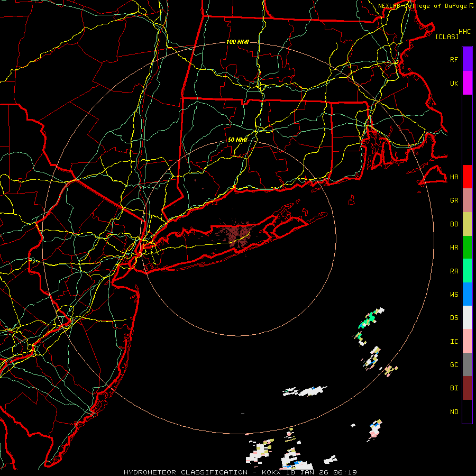
Task: Click the ND legend label
Action: click(x=454, y=412)
